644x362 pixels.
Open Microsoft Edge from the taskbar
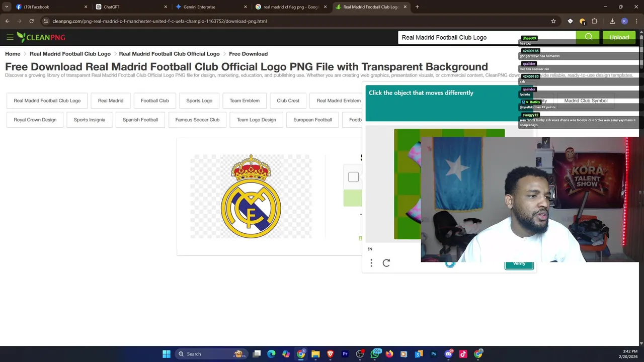[x=271, y=354]
